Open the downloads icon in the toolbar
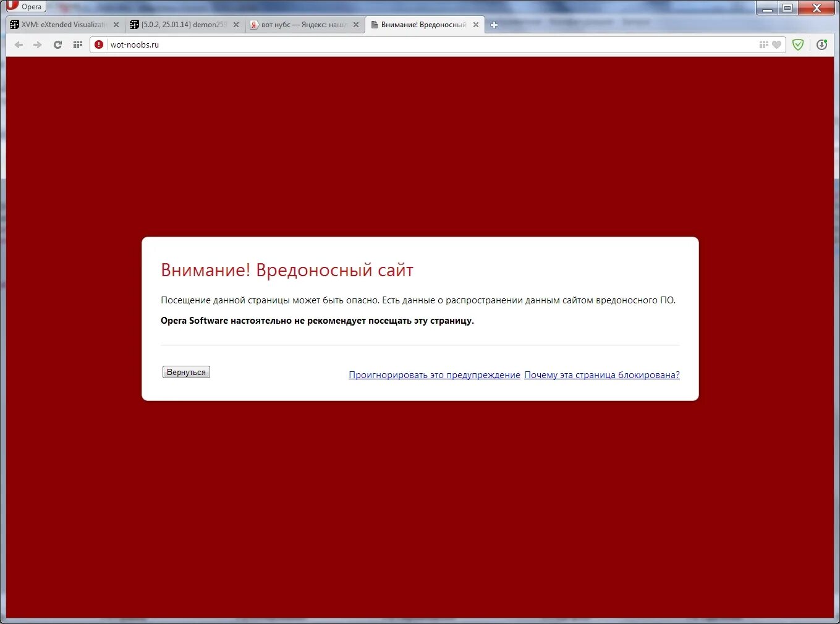Viewport: 840px width, 624px height. 821,44
